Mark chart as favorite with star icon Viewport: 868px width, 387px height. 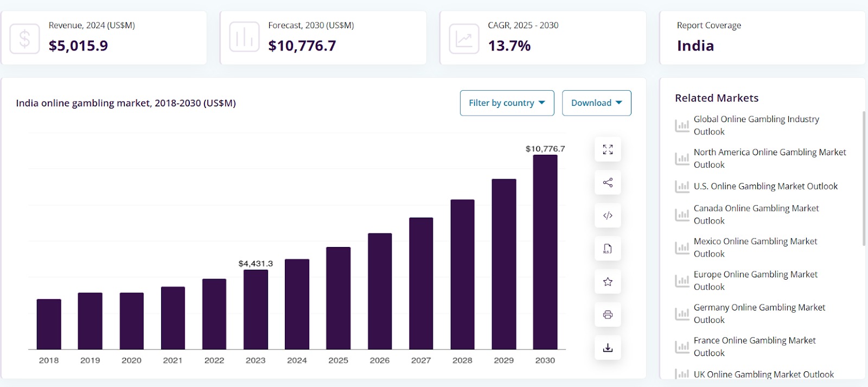pyautogui.click(x=608, y=282)
